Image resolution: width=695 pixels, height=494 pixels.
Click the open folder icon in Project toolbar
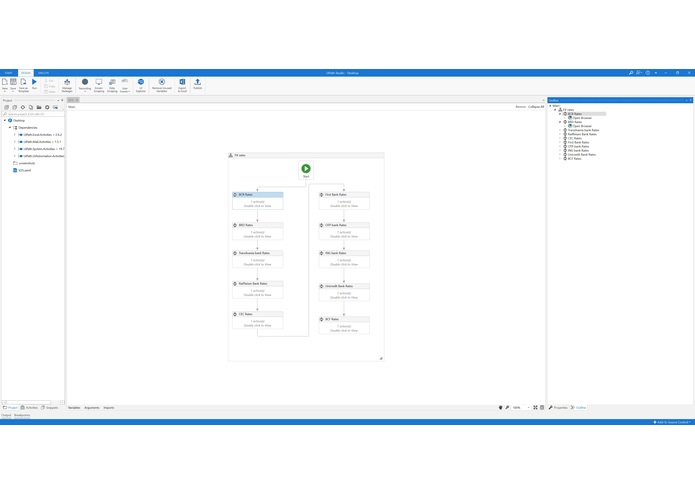pyautogui.click(x=39, y=107)
